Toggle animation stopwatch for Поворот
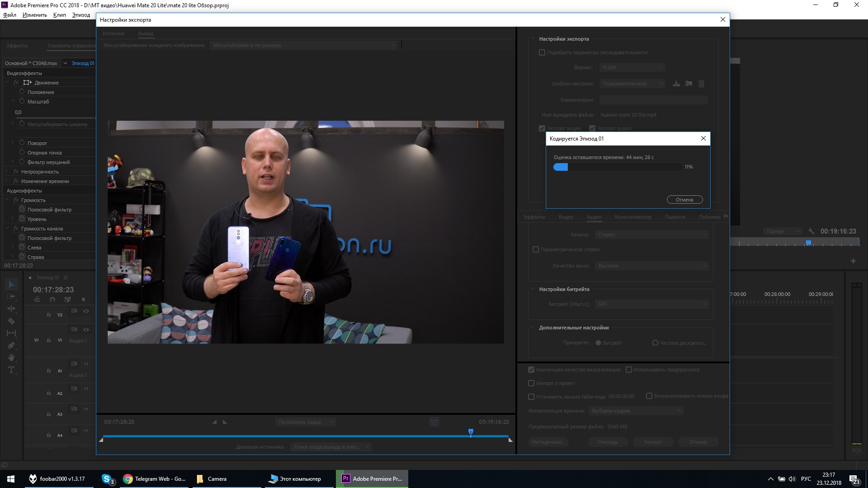The width and height of the screenshot is (868, 488). click(x=22, y=143)
